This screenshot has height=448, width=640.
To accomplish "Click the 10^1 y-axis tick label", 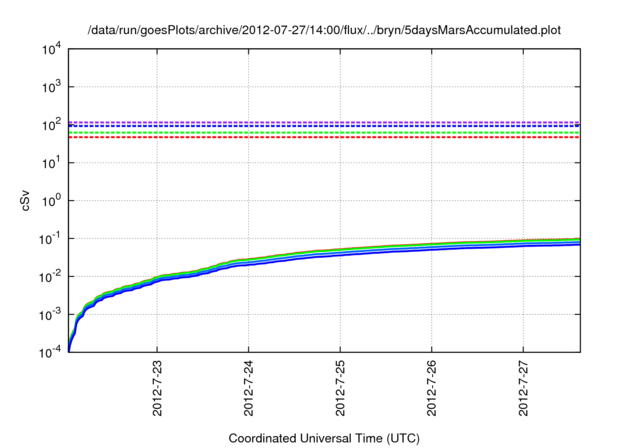I will (x=51, y=163).
